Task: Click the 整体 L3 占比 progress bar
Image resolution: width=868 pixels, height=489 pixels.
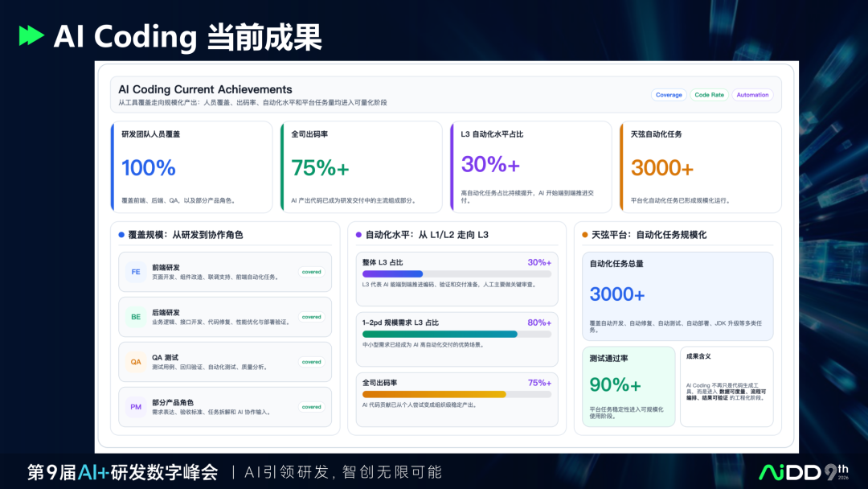Action: point(457,273)
